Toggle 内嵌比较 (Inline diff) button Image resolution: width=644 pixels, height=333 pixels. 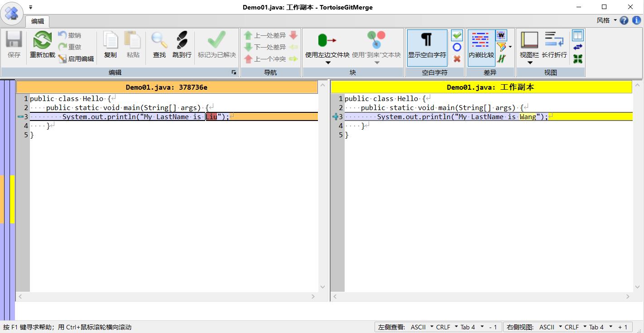481,48
